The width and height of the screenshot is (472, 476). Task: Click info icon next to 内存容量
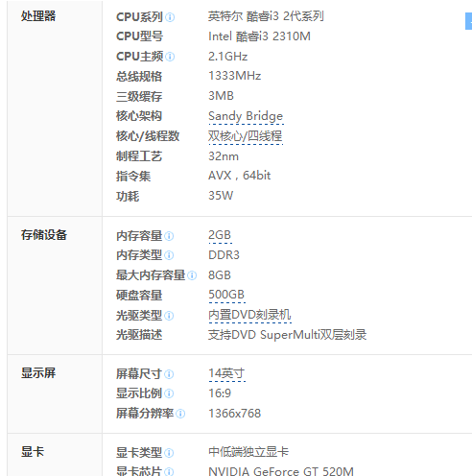coord(169,236)
